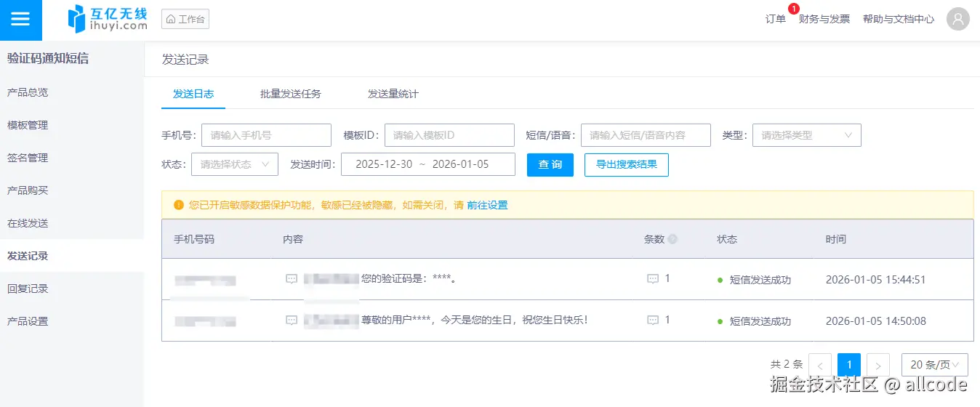Click the 查询 search button
Screen dimensions: 980x407
pyautogui.click(x=550, y=164)
